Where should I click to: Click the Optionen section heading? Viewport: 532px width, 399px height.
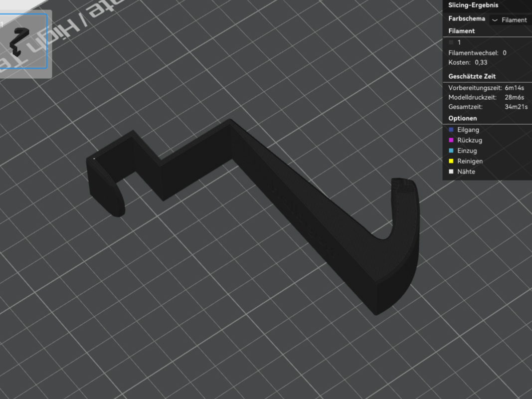coord(463,118)
